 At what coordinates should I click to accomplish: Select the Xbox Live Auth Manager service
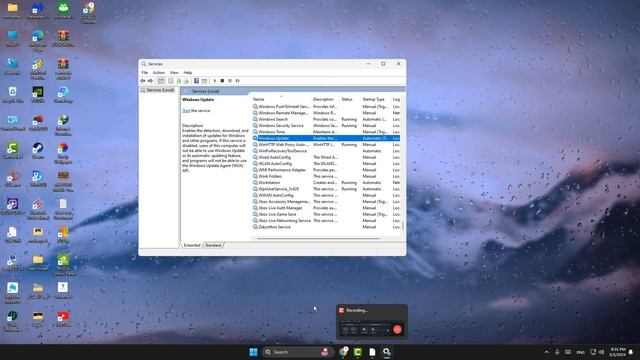pos(326,208)
